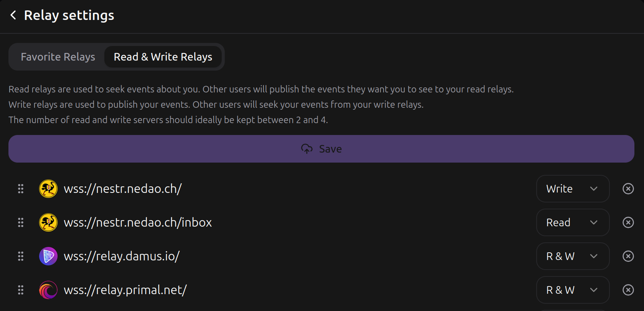Open the Read dropdown for the inbox relay
The width and height of the screenshot is (644, 311).
pyautogui.click(x=573, y=222)
